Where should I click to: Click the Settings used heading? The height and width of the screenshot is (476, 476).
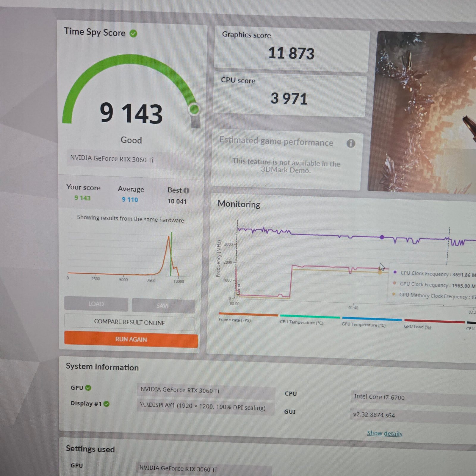[x=90, y=449]
